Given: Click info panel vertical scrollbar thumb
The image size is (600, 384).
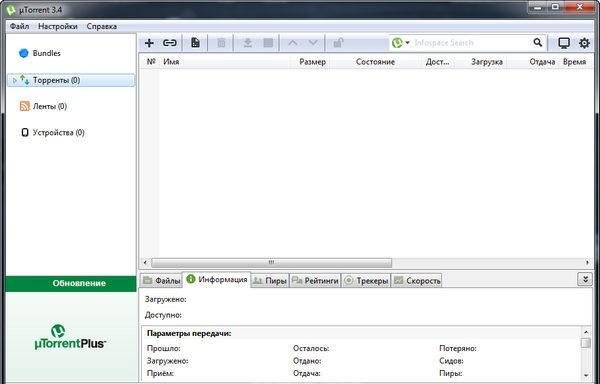Looking at the screenshot, I should coord(586,343).
